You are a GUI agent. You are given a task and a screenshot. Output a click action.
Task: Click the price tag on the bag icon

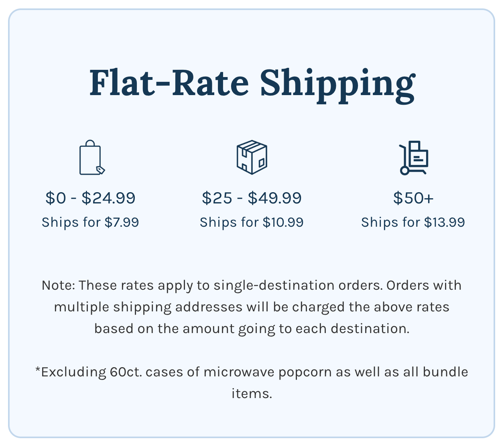point(100,170)
